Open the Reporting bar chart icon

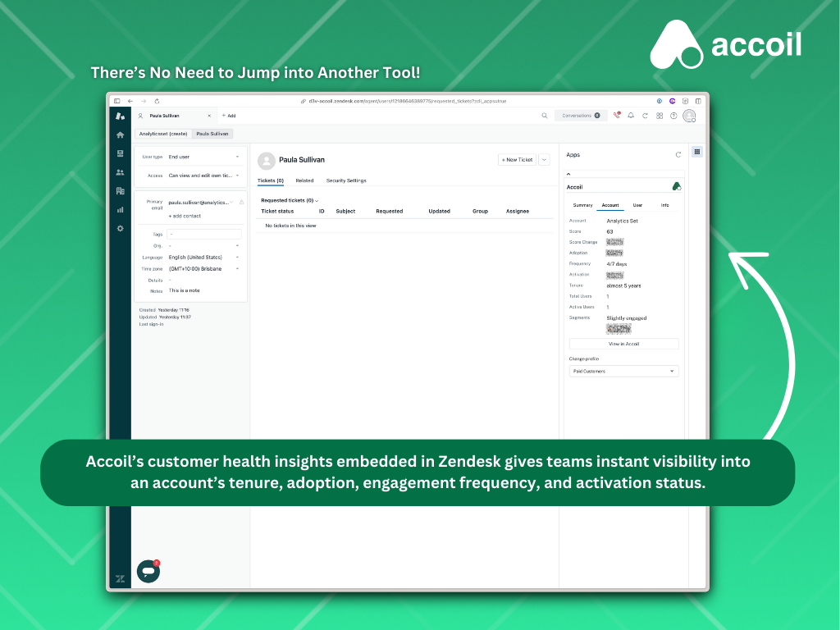click(x=121, y=210)
